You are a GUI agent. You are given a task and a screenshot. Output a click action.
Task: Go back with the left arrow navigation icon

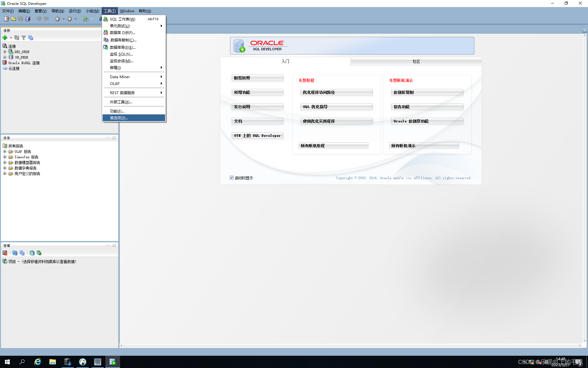click(x=57, y=19)
